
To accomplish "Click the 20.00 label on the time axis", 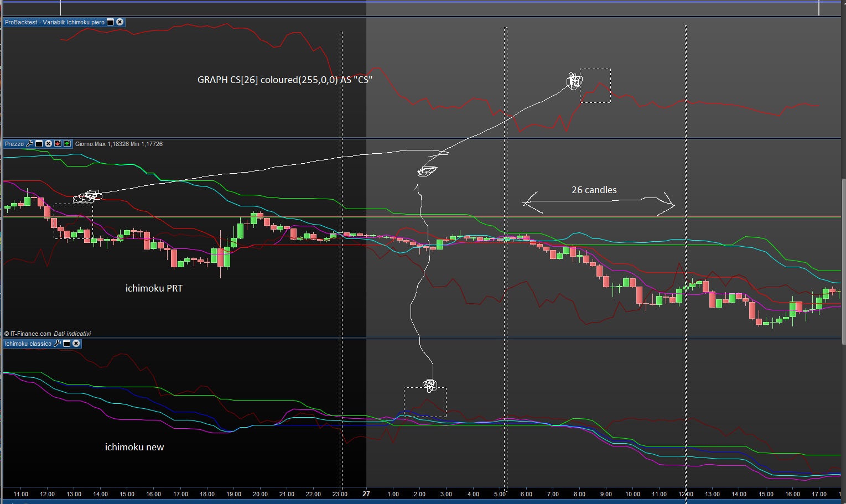I will (260, 494).
